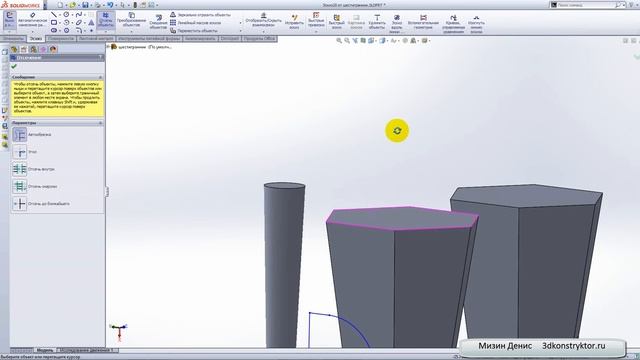Select the Sketch Fillet tool
The height and width of the screenshot is (360, 640).
tap(79, 30)
